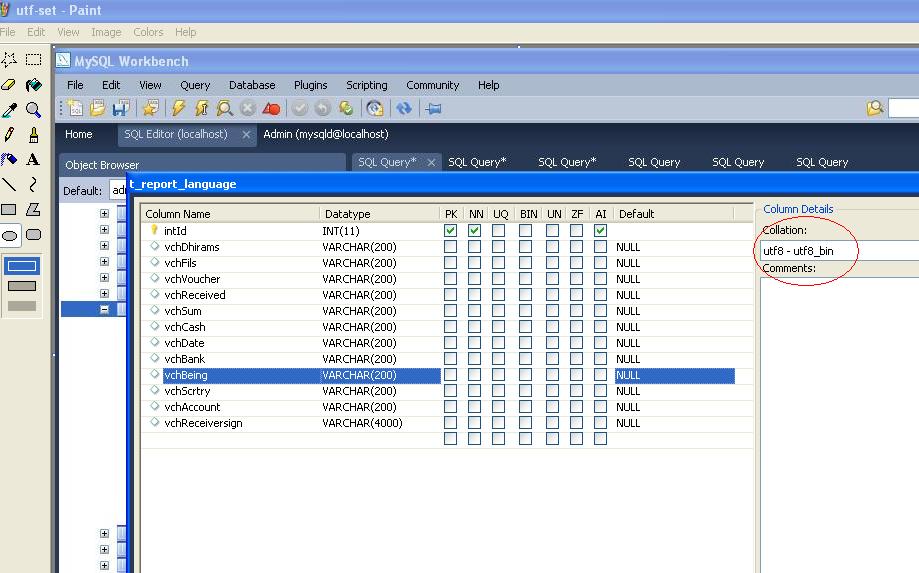Open the Default schema dropdown in Object Browser
The image size is (919, 573).
(x=118, y=190)
